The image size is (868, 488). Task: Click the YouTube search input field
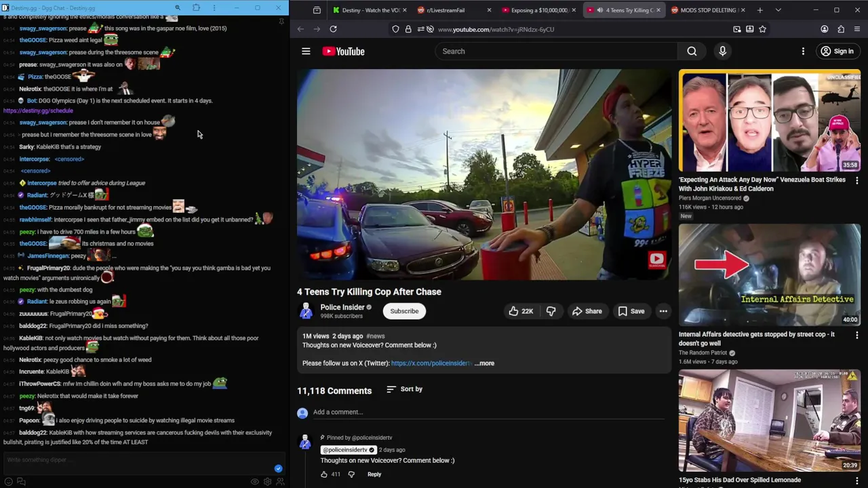coord(556,52)
